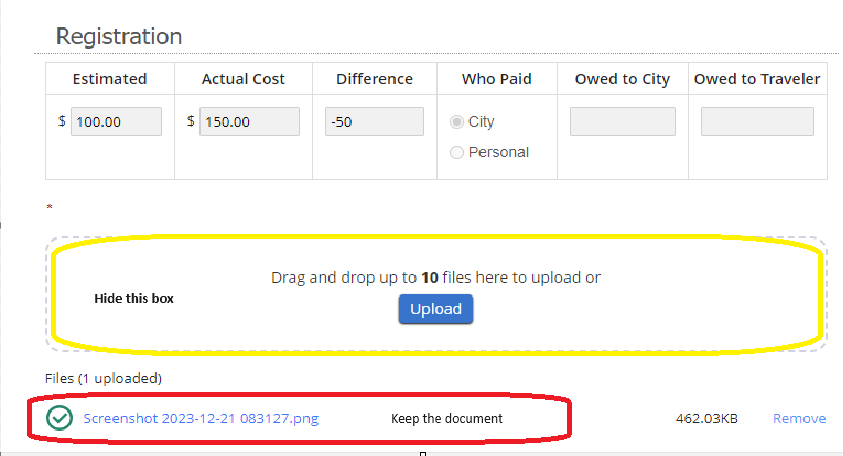Open Screenshot 2023-12-21 083127.png file link
This screenshot has width=843, height=456.
tap(201, 418)
